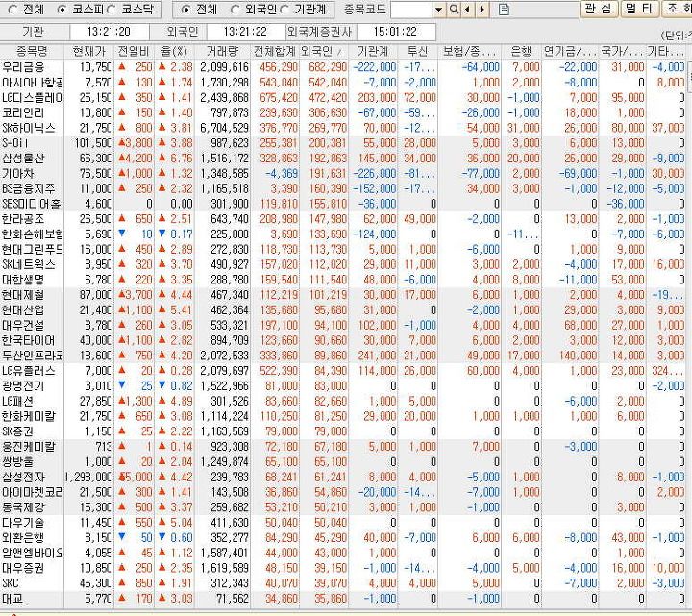Screen dimensions: 692x616
Task: Select the 전체 market radio button
Action: click(13, 10)
